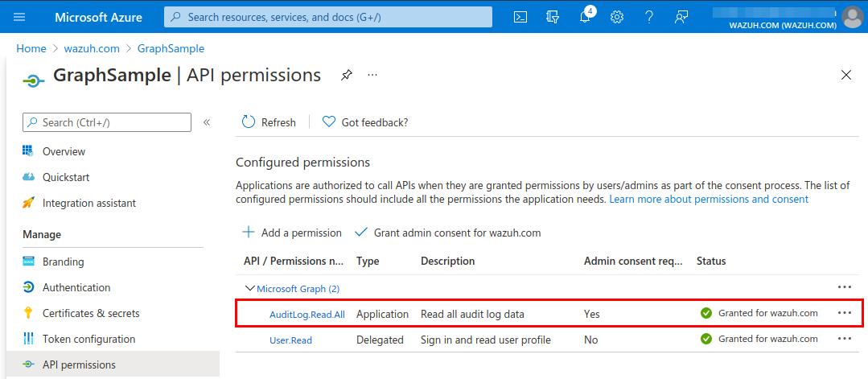Open the ellipsis menu next to pin

(x=372, y=74)
